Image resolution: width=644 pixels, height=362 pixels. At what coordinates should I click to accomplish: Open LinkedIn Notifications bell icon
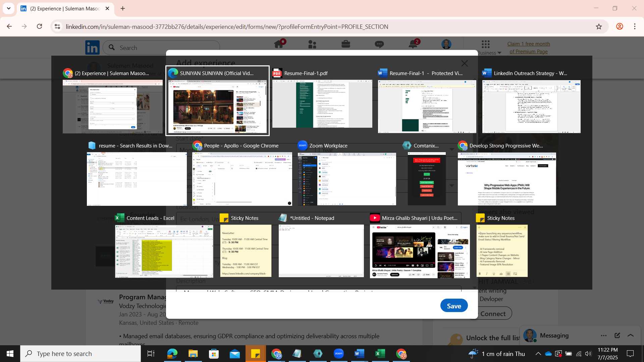click(413, 44)
